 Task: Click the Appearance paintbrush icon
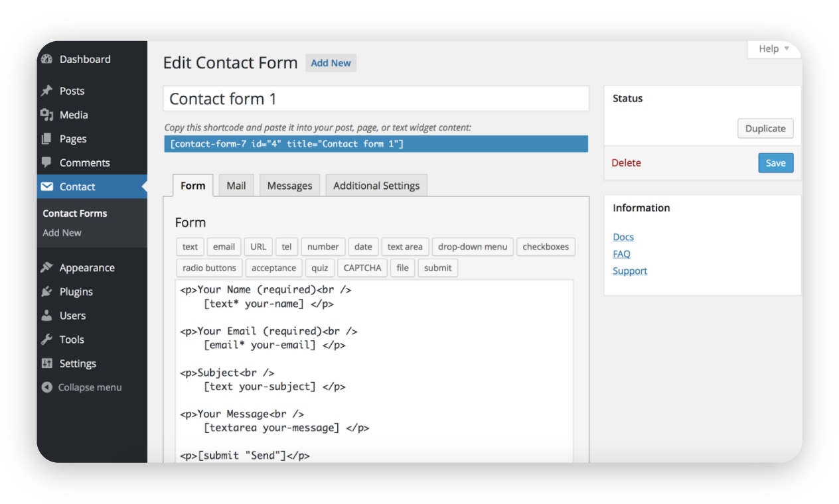(46, 268)
